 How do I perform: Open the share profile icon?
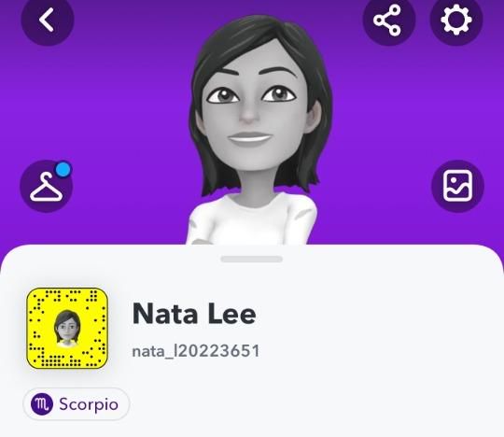[x=388, y=20]
